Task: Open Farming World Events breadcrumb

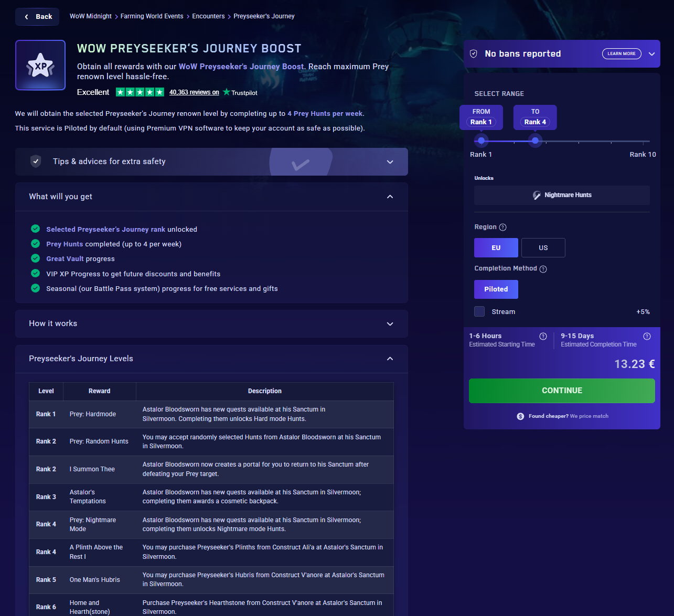Action: (152, 16)
